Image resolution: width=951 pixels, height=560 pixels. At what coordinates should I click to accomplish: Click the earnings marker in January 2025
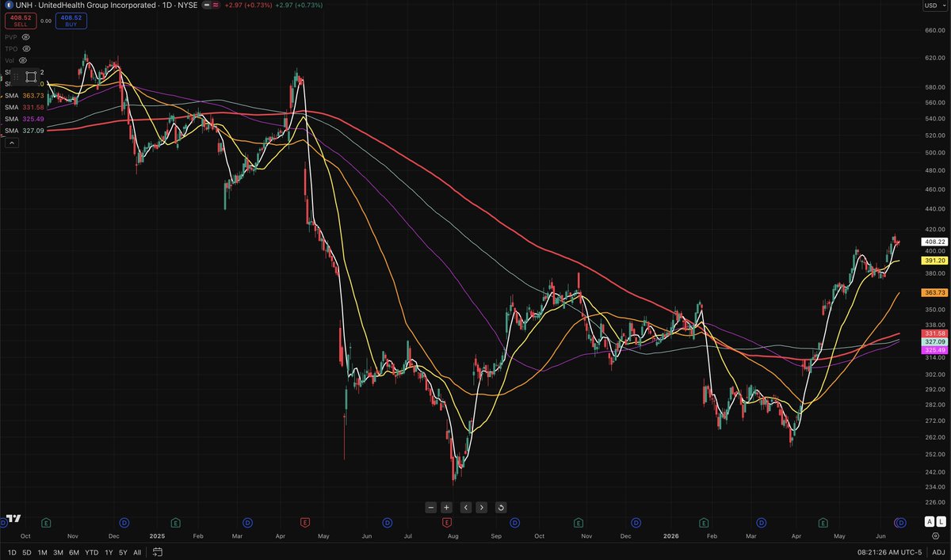click(174, 523)
